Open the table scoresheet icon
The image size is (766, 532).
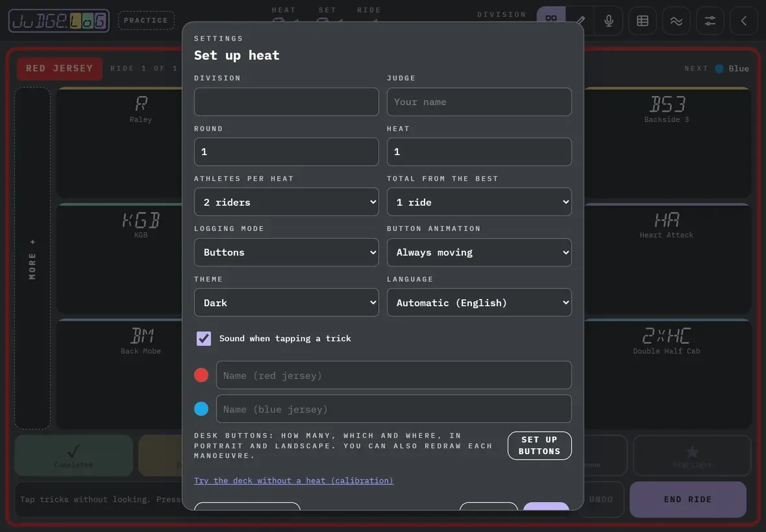643,21
